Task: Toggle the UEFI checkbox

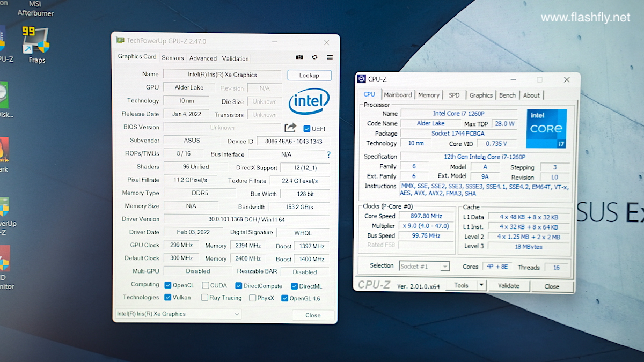Action: [307, 129]
